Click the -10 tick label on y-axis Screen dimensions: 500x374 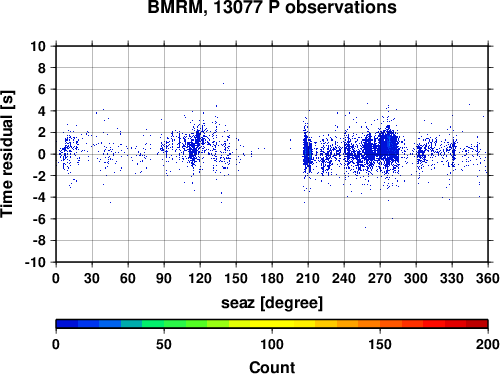35,263
